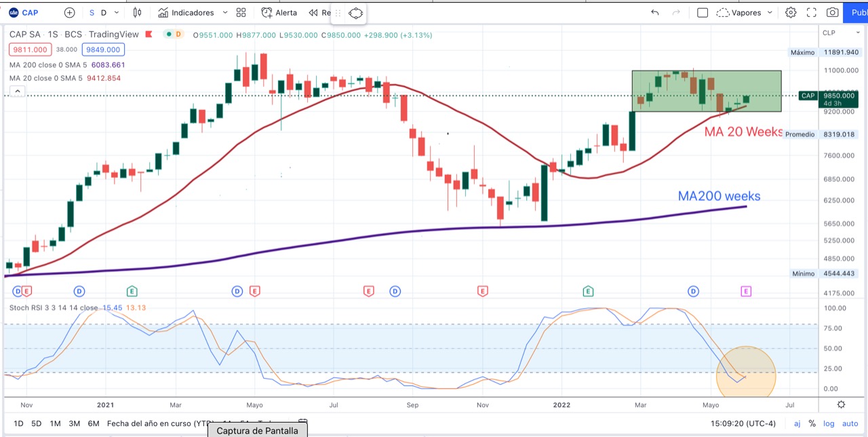Click the blue buy price 9849.000 box

point(102,50)
